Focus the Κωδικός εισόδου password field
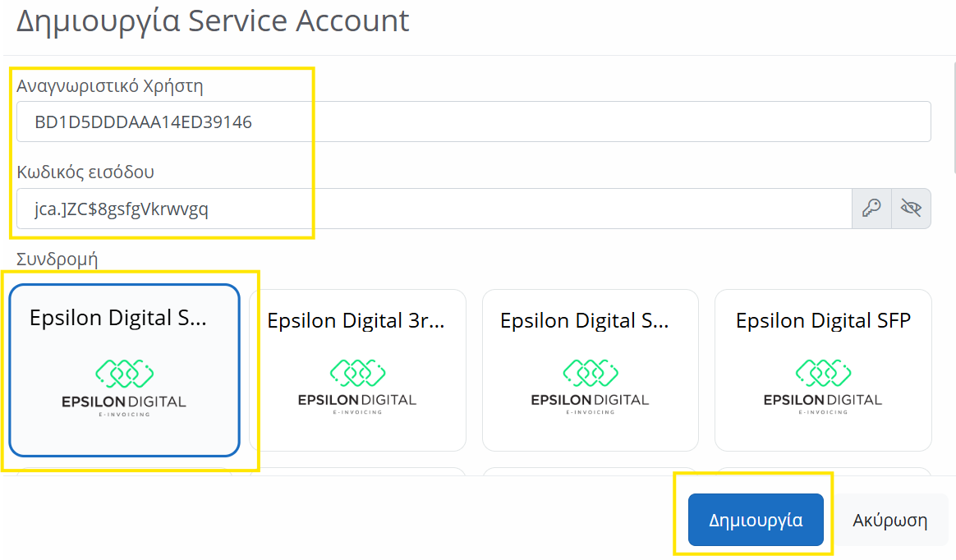The width and height of the screenshot is (956, 560). 434,209
